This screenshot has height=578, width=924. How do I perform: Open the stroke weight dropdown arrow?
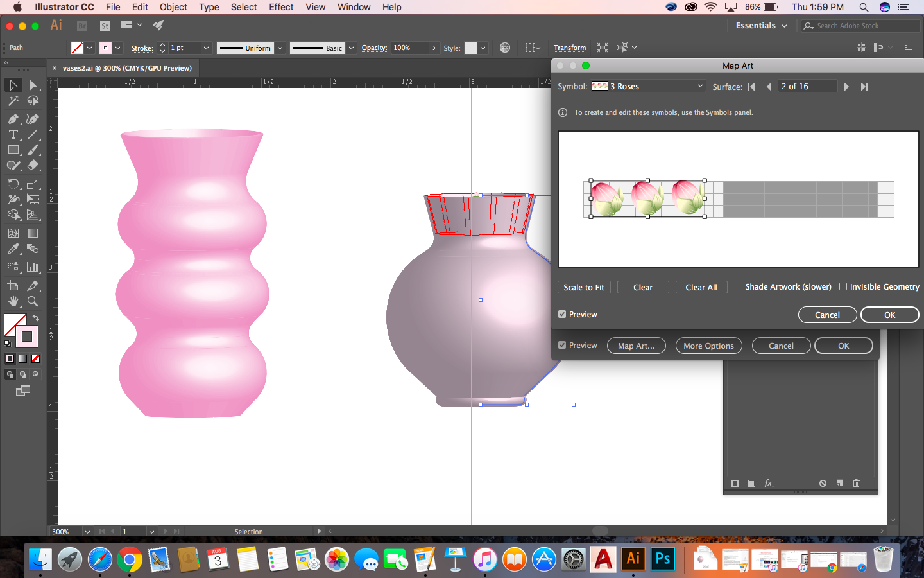[206, 48]
